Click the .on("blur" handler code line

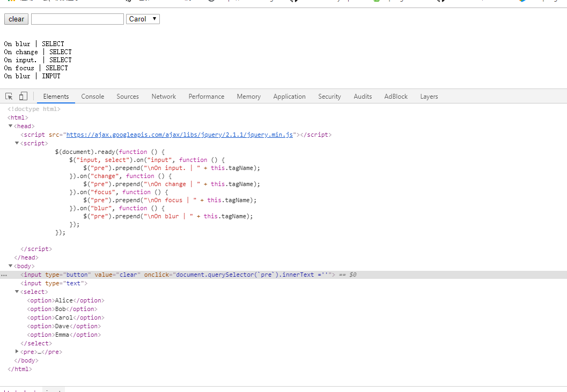(117, 208)
